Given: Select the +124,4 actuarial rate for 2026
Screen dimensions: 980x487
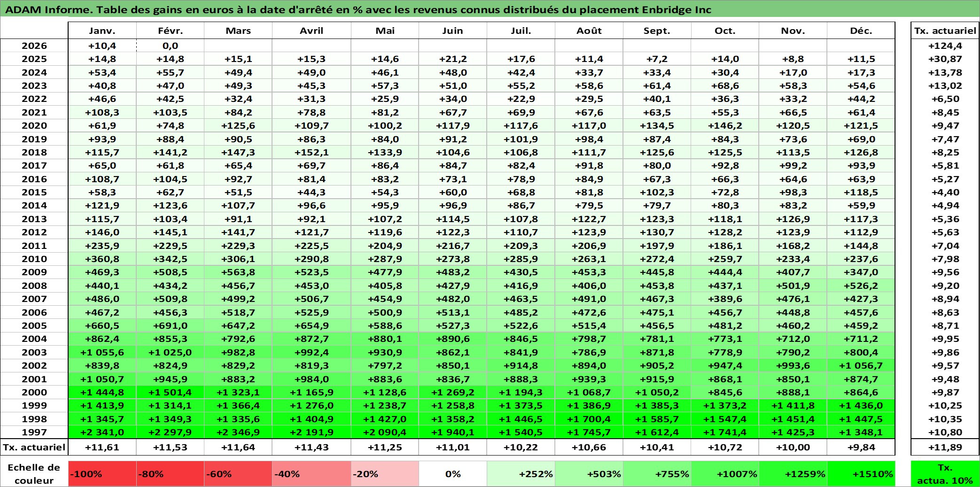Looking at the screenshot, I should pos(945,46).
